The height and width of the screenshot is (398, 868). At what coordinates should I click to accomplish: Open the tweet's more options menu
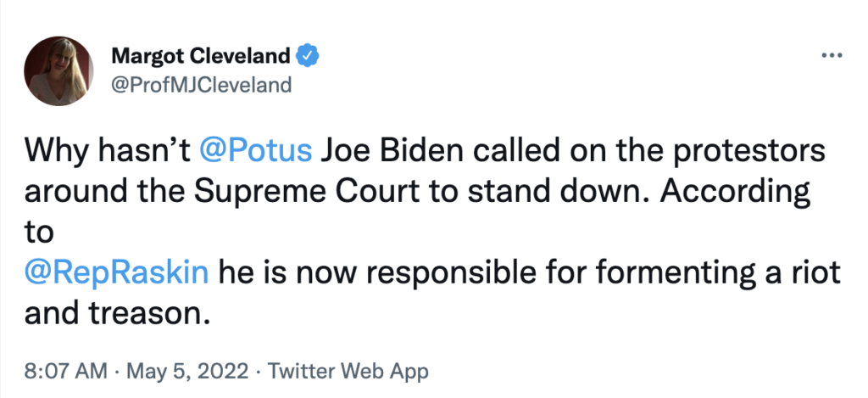(833, 56)
